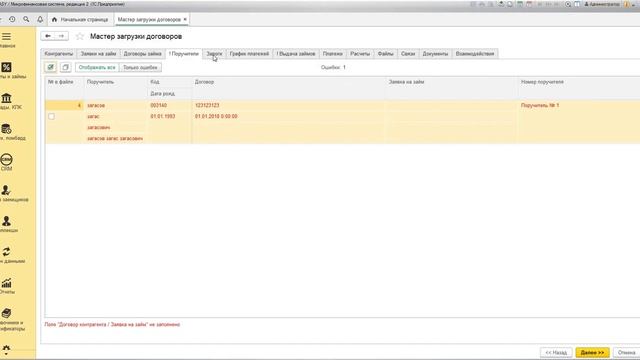Go back using the left arrow button
The height and width of the screenshot is (360, 640).
click(x=48, y=36)
